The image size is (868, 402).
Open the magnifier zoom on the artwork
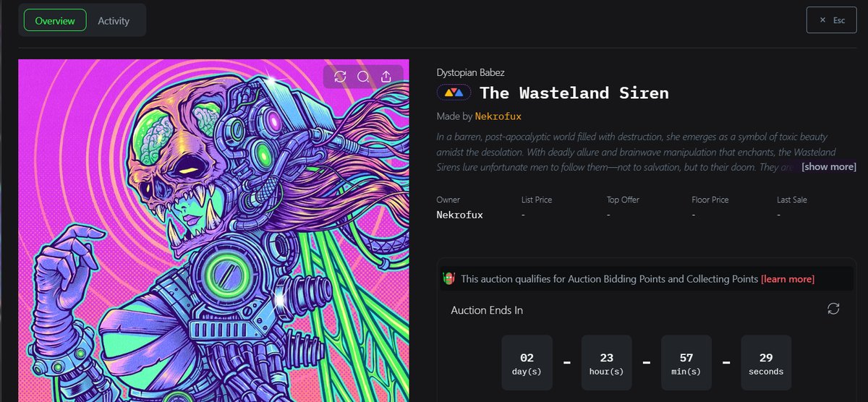click(363, 77)
